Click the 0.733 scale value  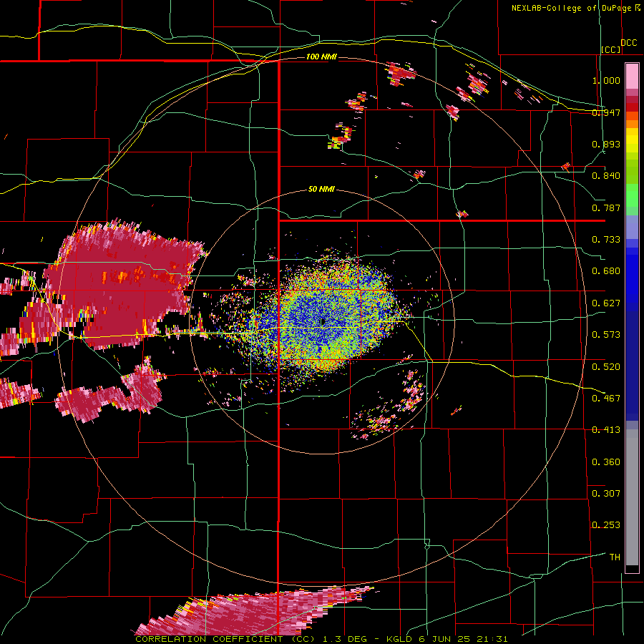(606, 240)
